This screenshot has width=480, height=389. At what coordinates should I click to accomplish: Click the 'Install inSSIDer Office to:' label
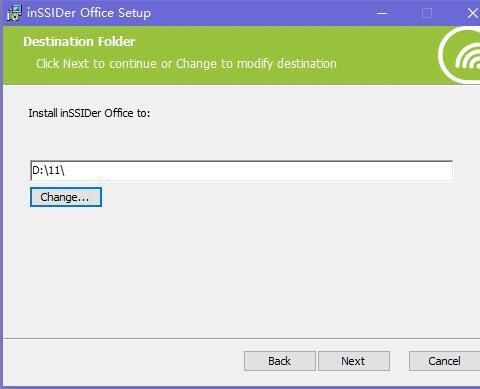(89, 113)
